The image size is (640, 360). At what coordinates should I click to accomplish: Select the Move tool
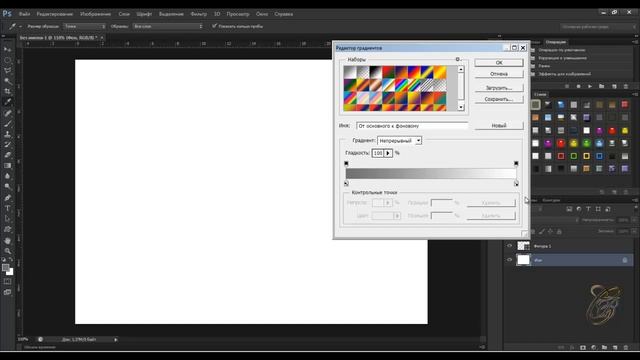pos(7,49)
